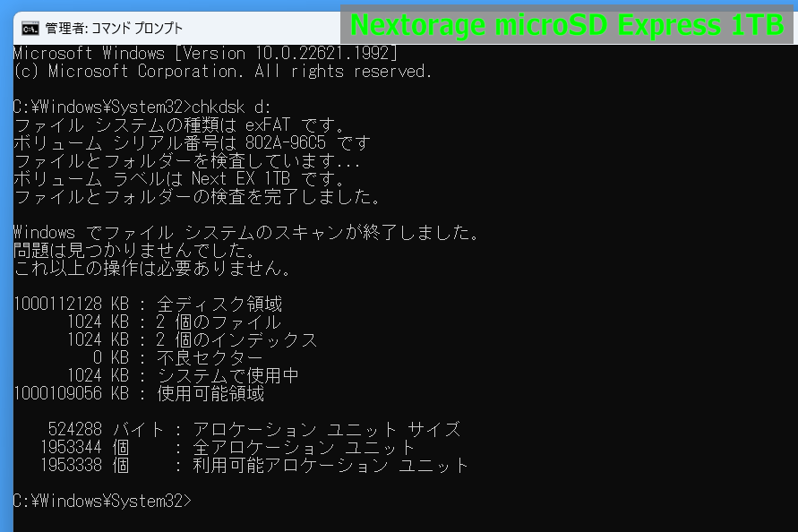
Task: Click the ファイルとフォルダーを検査しています line
Action: pos(186,161)
